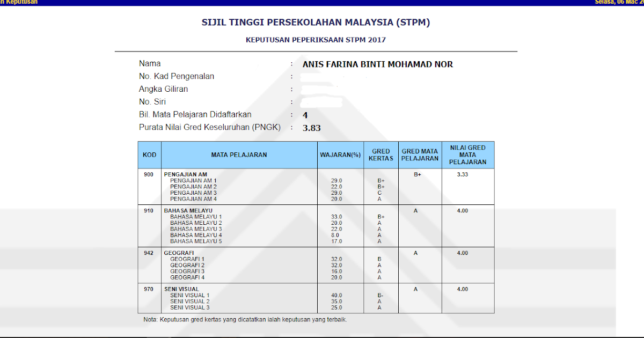Click the GRED KERTAS column header
The image size is (644, 338).
click(x=380, y=155)
